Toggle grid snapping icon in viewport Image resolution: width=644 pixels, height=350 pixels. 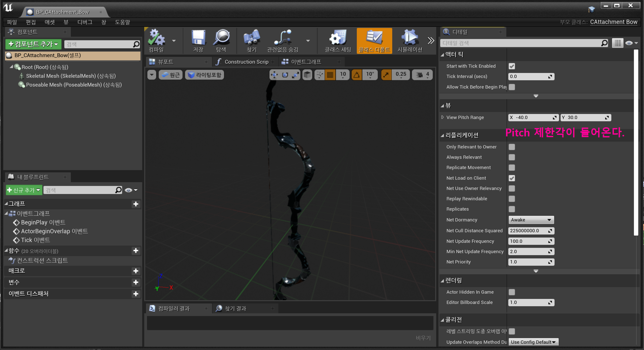tap(330, 75)
